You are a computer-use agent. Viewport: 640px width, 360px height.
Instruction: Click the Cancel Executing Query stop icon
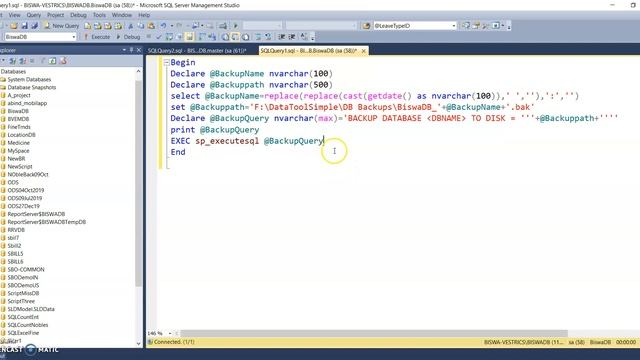click(149, 37)
